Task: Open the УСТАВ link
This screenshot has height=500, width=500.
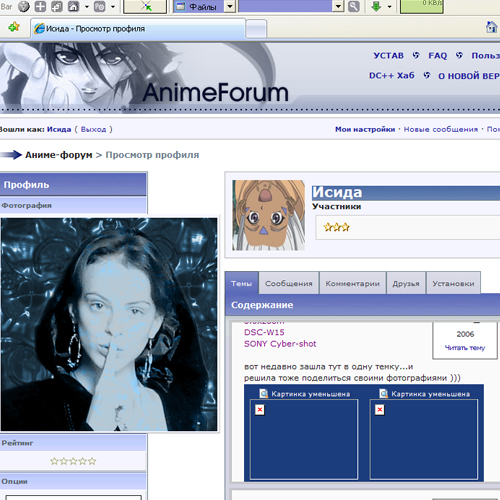Action: (388, 56)
